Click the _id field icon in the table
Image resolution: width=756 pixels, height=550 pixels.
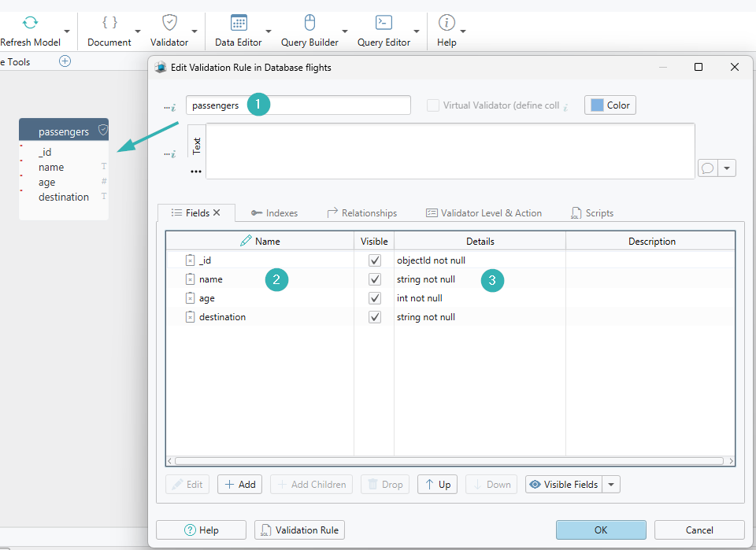point(190,260)
